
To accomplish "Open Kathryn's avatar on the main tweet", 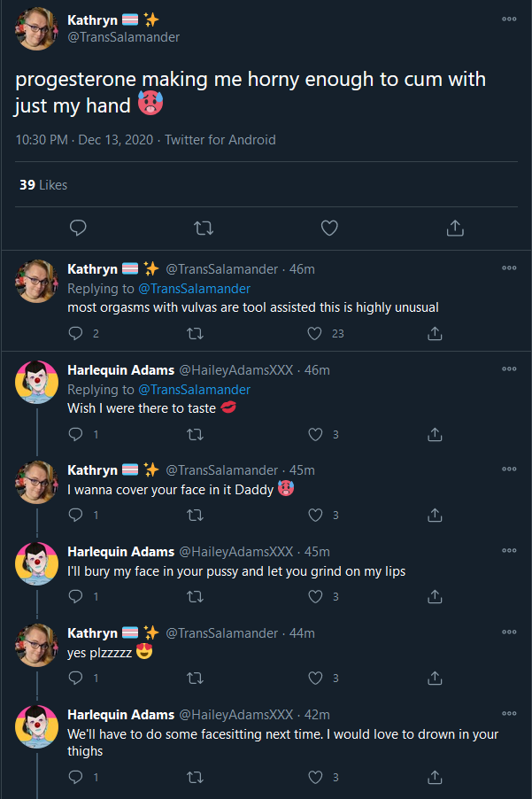I will (x=36, y=28).
